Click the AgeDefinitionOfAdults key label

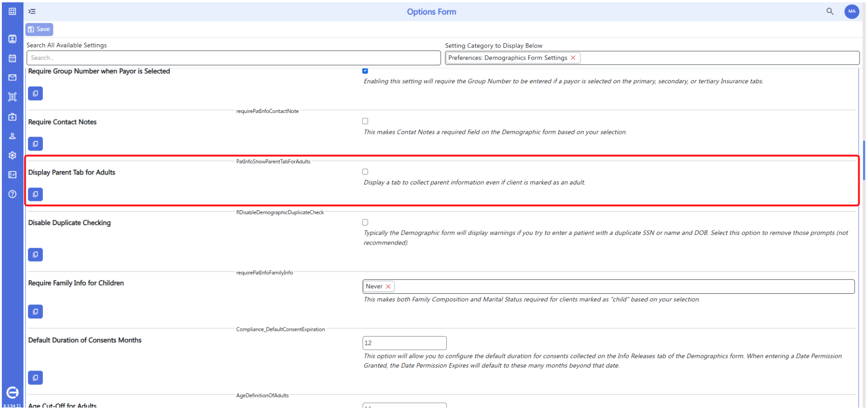[x=262, y=396]
